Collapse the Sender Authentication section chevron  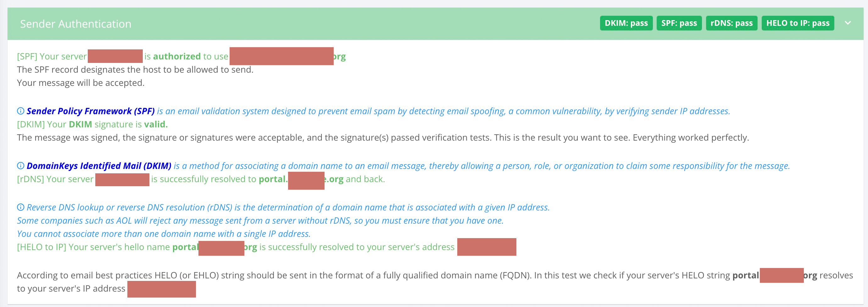pyautogui.click(x=848, y=23)
